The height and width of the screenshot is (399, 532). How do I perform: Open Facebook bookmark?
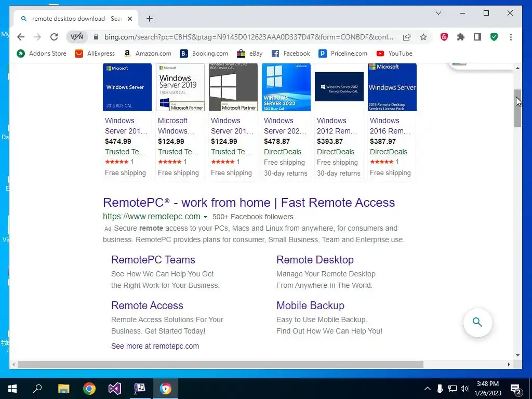click(291, 54)
